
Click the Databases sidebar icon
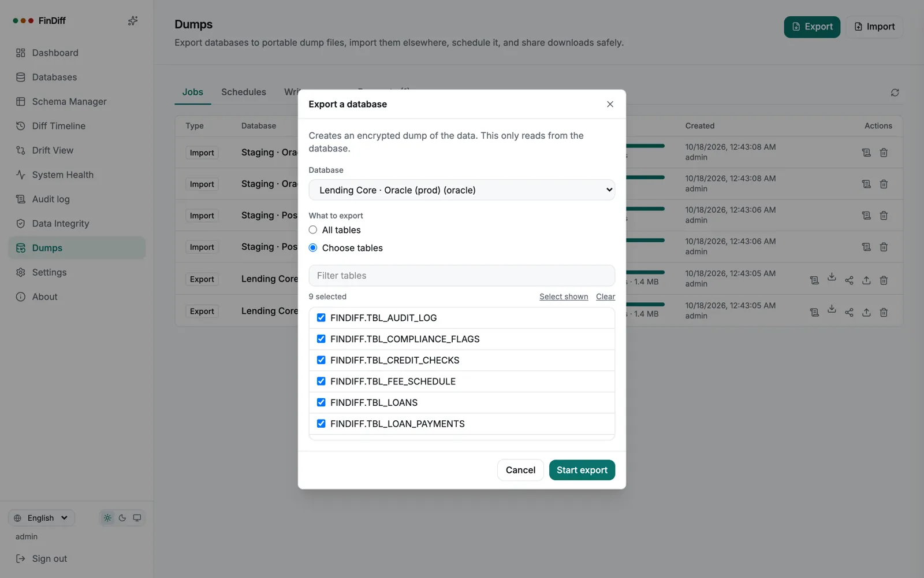[x=21, y=77]
